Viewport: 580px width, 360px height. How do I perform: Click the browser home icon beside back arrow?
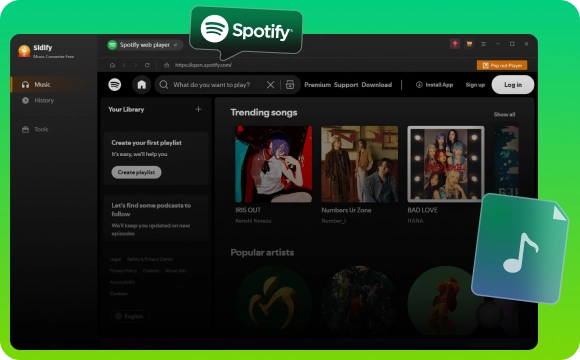tap(112, 65)
